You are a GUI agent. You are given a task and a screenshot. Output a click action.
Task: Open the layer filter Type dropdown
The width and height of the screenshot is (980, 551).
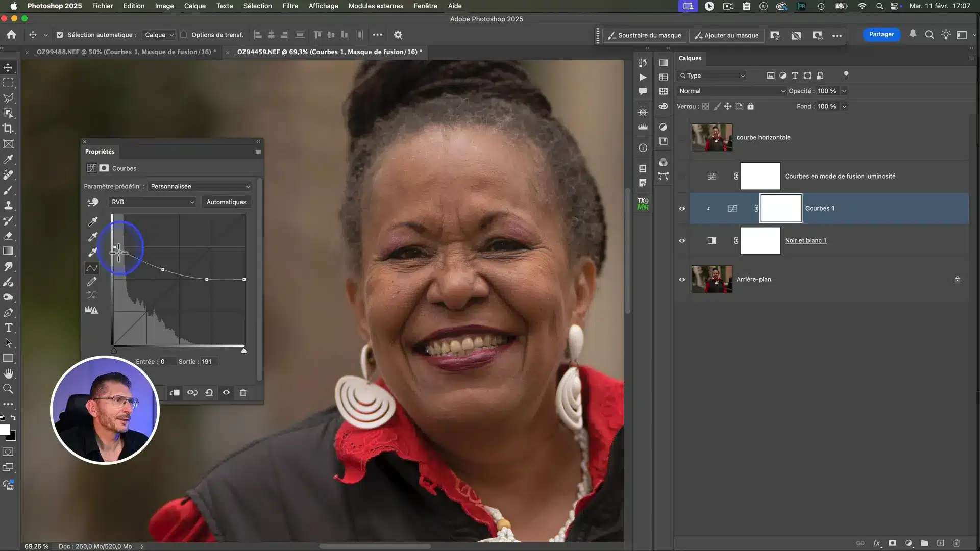(712, 76)
